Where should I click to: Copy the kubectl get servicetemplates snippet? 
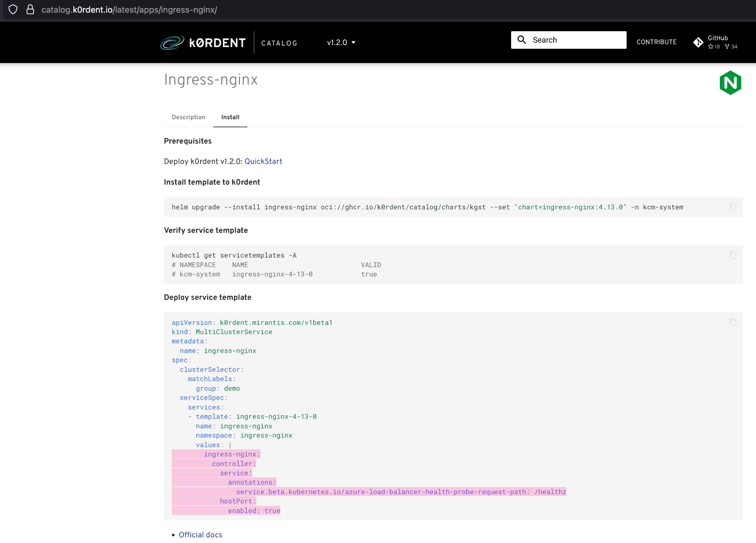(733, 255)
